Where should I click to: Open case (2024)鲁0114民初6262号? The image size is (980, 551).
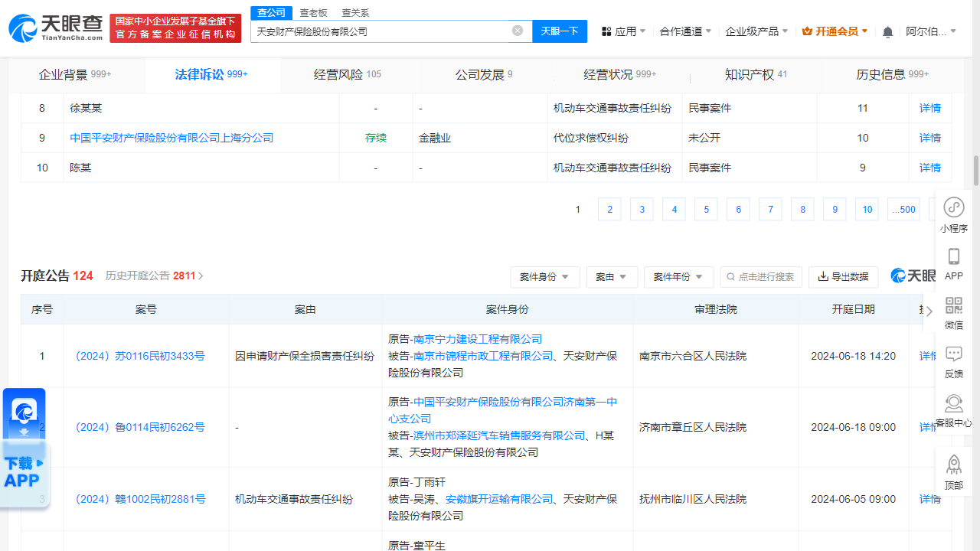coord(140,428)
